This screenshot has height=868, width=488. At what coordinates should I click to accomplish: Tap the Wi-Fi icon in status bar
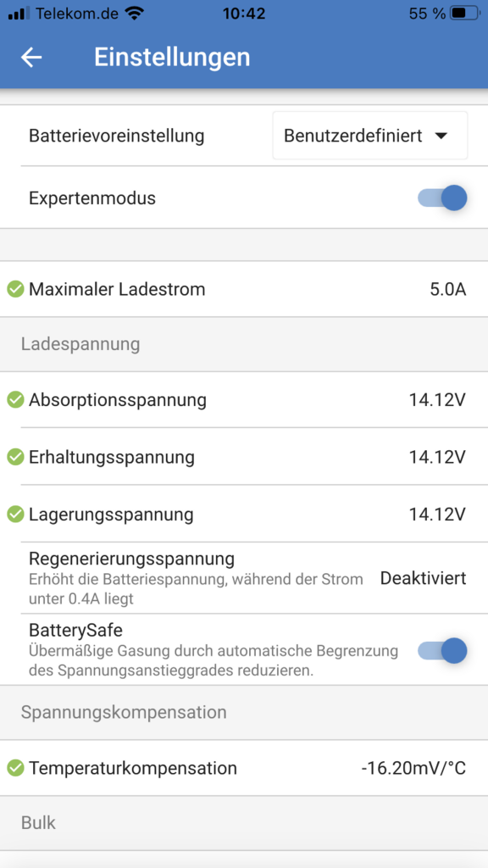(134, 14)
